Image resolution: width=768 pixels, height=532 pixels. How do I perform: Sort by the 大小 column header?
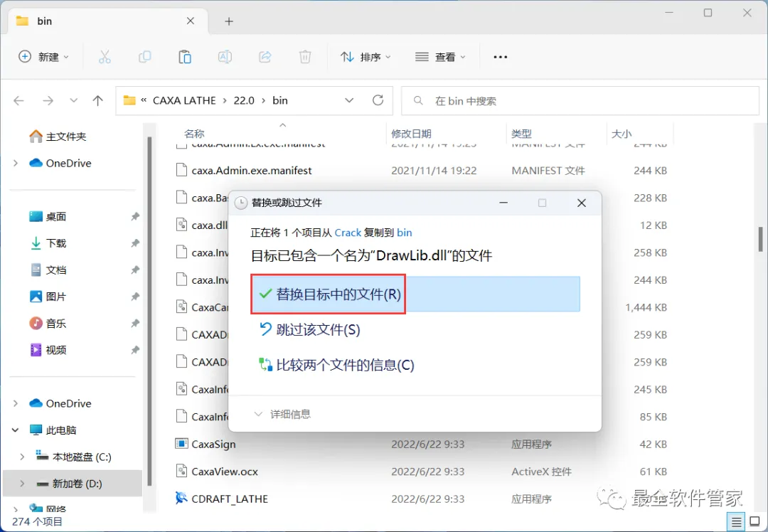[622, 134]
